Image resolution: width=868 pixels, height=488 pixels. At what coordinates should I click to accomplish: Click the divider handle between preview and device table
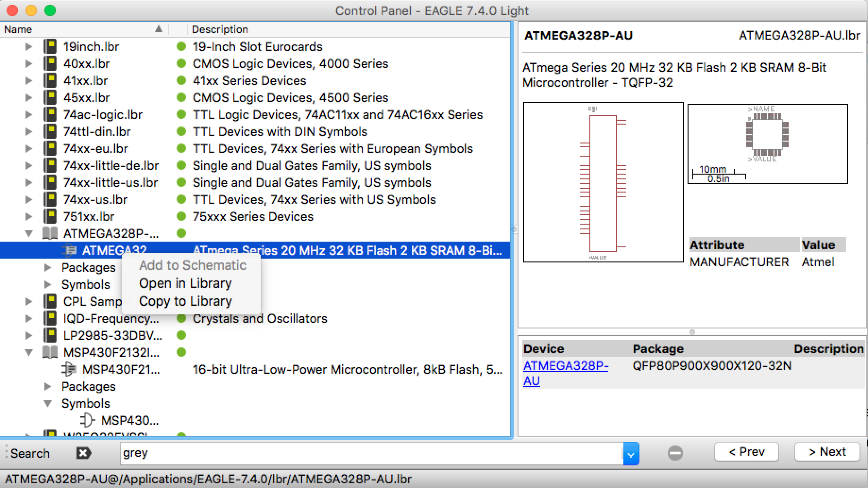tap(692, 332)
